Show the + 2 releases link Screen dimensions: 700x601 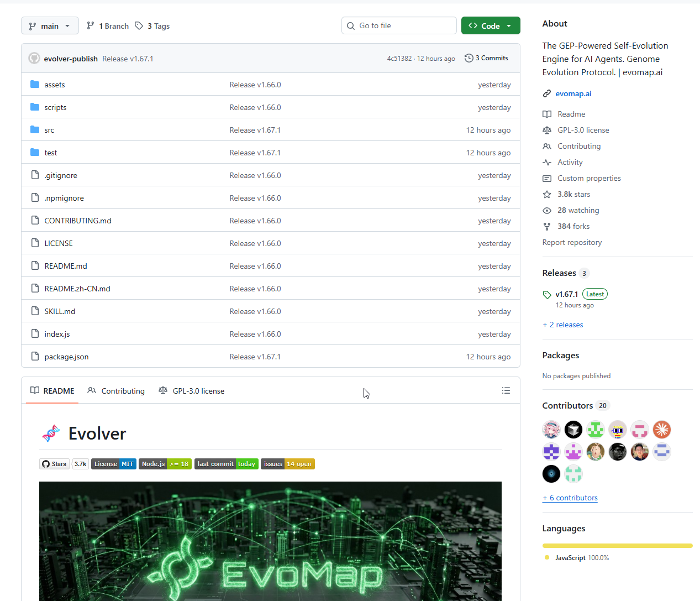click(563, 325)
